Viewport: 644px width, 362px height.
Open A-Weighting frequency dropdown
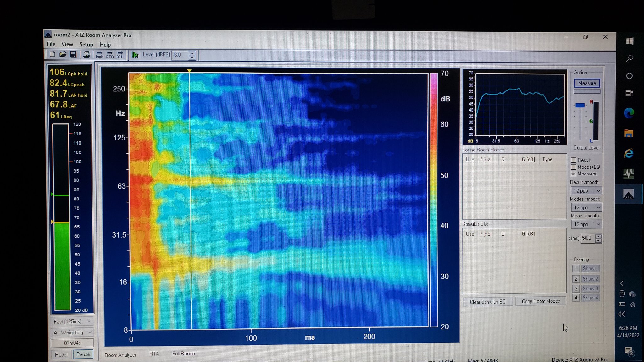pyautogui.click(x=72, y=332)
